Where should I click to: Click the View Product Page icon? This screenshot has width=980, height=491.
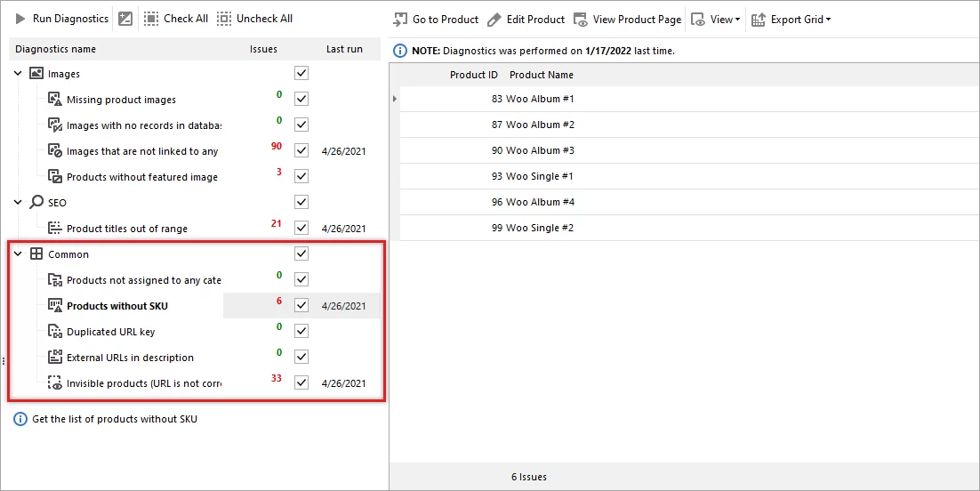581,20
